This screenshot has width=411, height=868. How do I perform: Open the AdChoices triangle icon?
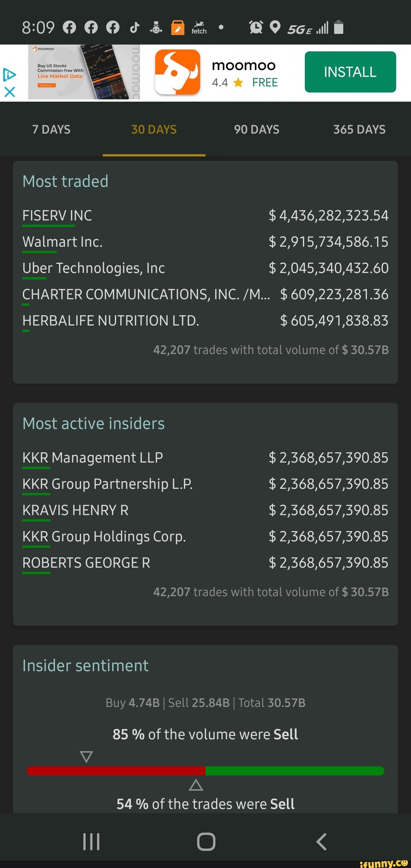[9, 75]
